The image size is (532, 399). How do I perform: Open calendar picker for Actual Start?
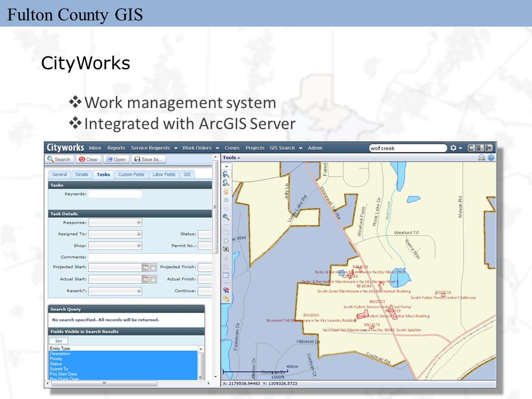click(x=146, y=279)
